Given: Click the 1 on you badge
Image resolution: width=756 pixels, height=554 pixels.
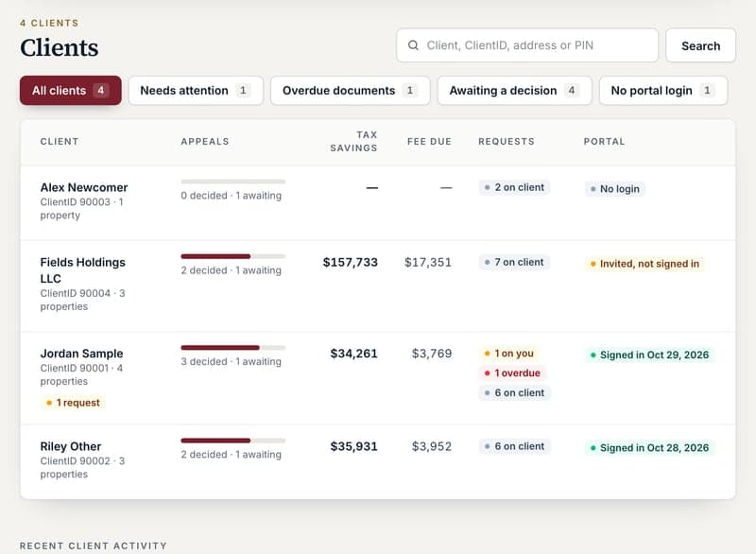Looking at the screenshot, I should point(509,354).
